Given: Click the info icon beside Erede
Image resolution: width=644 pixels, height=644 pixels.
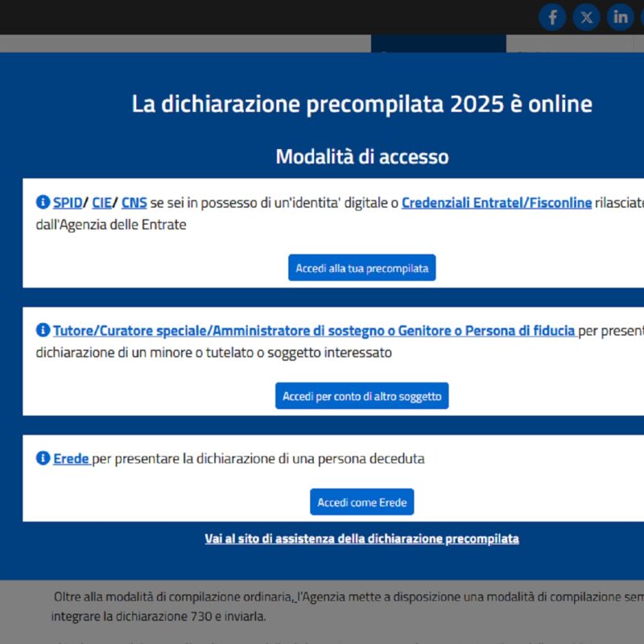Looking at the screenshot, I should pyautogui.click(x=43, y=458).
